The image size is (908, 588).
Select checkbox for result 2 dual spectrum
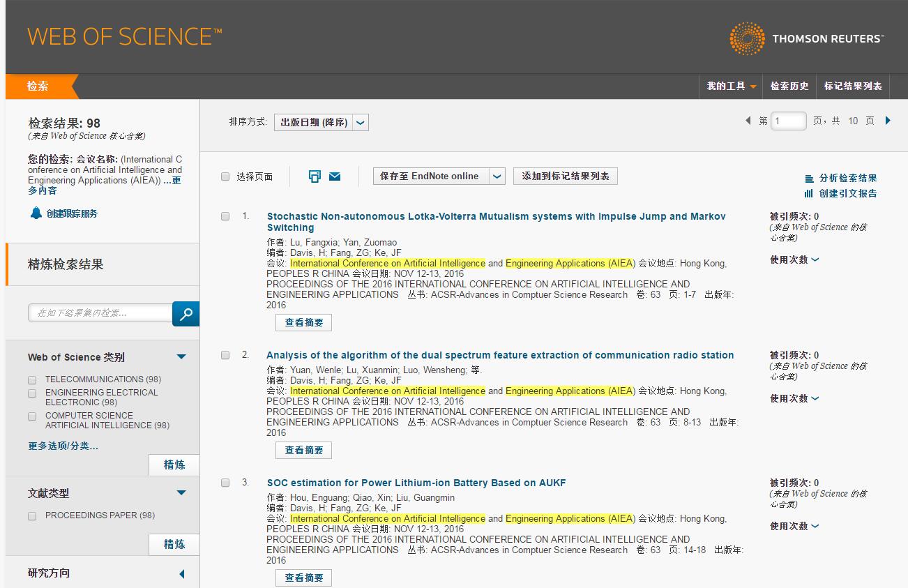(x=225, y=355)
